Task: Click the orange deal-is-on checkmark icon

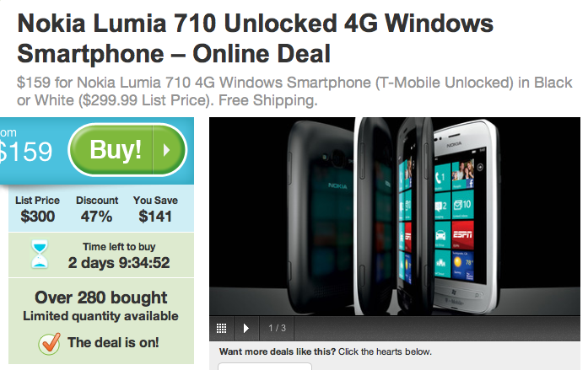Action: point(50,343)
